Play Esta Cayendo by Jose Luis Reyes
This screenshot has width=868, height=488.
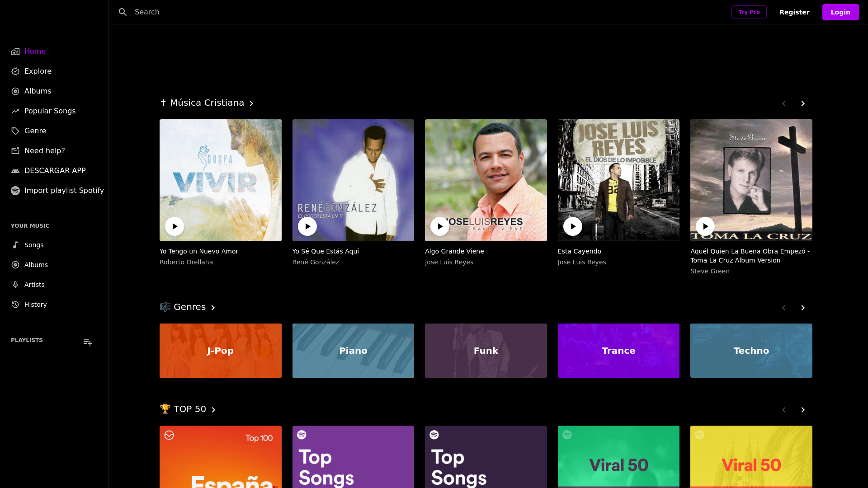572,226
